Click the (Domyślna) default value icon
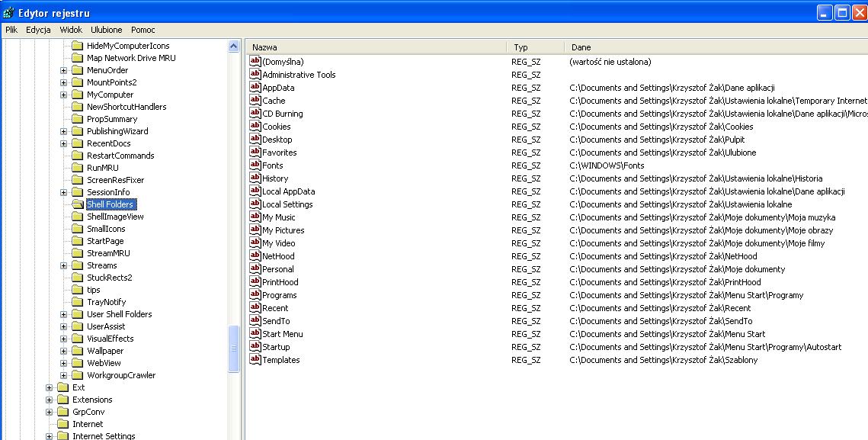The height and width of the screenshot is (440, 868). (x=255, y=61)
